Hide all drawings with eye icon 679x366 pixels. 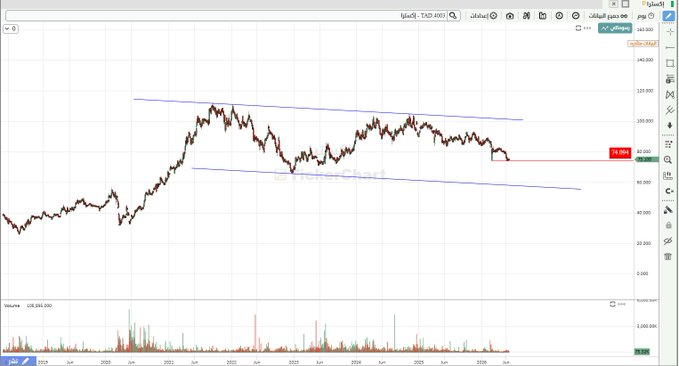tap(668, 241)
